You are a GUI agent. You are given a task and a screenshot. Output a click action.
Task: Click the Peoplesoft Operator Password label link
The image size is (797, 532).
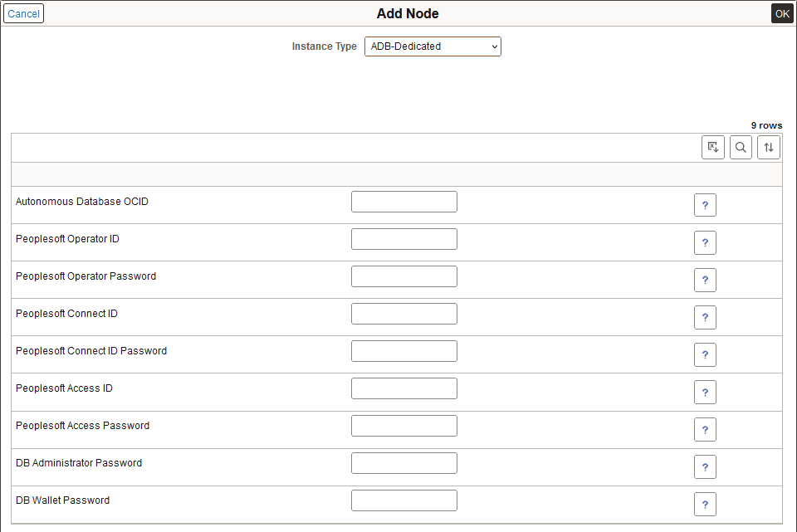[85, 276]
